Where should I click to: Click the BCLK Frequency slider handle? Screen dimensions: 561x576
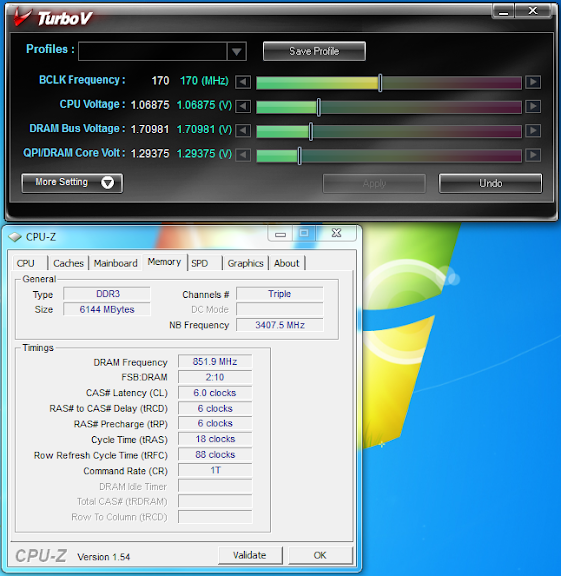pos(380,82)
